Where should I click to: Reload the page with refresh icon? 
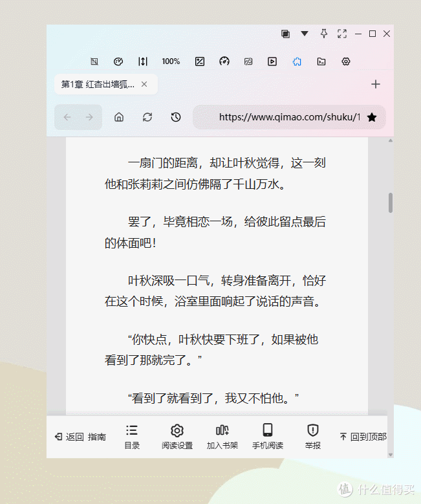point(147,117)
